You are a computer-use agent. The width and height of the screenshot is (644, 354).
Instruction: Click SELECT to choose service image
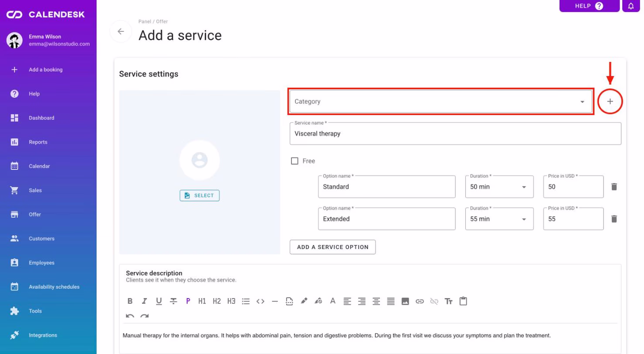200,195
